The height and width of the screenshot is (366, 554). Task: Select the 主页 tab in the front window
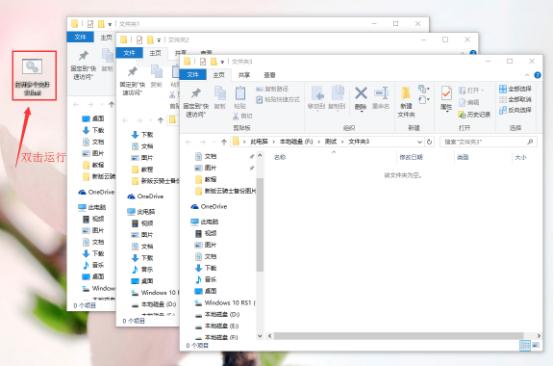tap(219, 75)
